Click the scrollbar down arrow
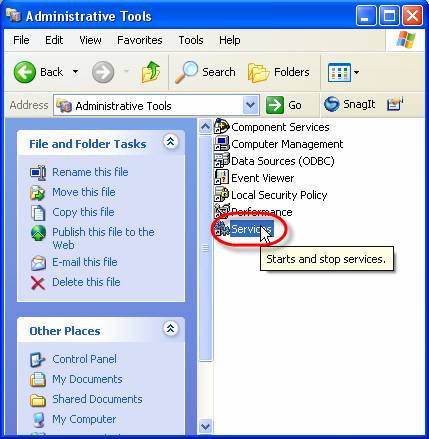The image size is (429, 439). [x=205, y=426]
